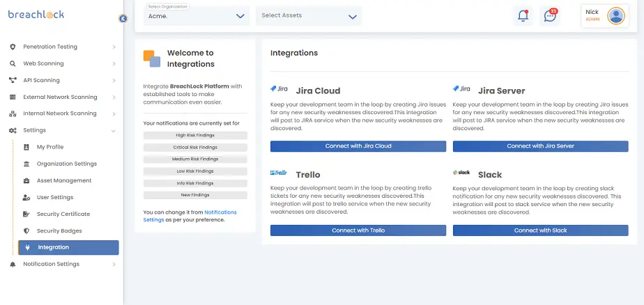Screen dimensions: 644x305
Task: Click Connect with Jira Cloud
Action: (x=358, y=146)
